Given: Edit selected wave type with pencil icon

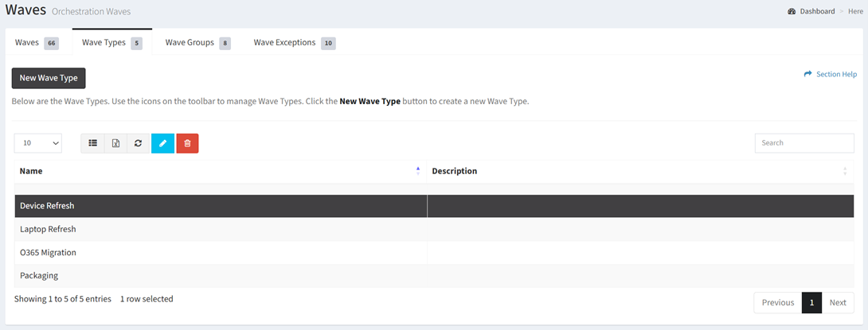Looking at the screenshot, I should point(162,143).
